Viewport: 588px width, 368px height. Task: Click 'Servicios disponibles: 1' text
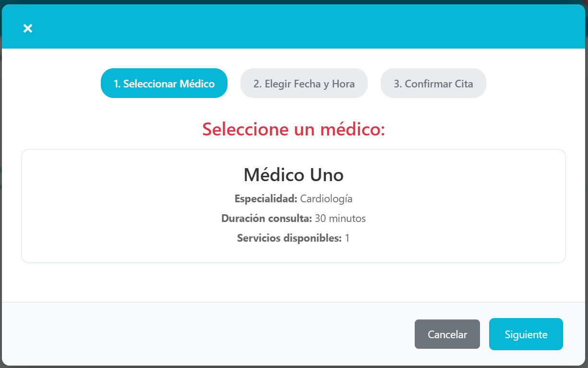pos(293,237)
